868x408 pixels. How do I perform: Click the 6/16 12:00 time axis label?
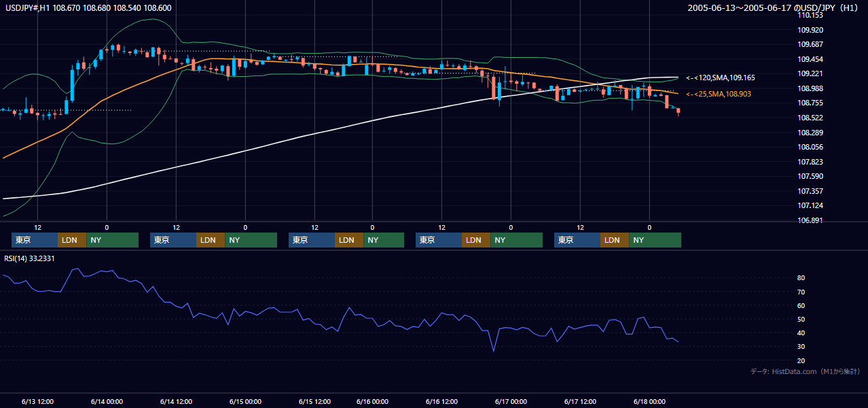point(441,401)
